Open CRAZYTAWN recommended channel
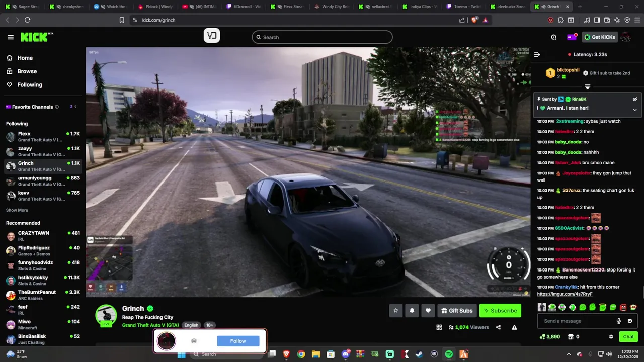Image resolution: width=644 pixels, height=362 pixels. point(43,236)
